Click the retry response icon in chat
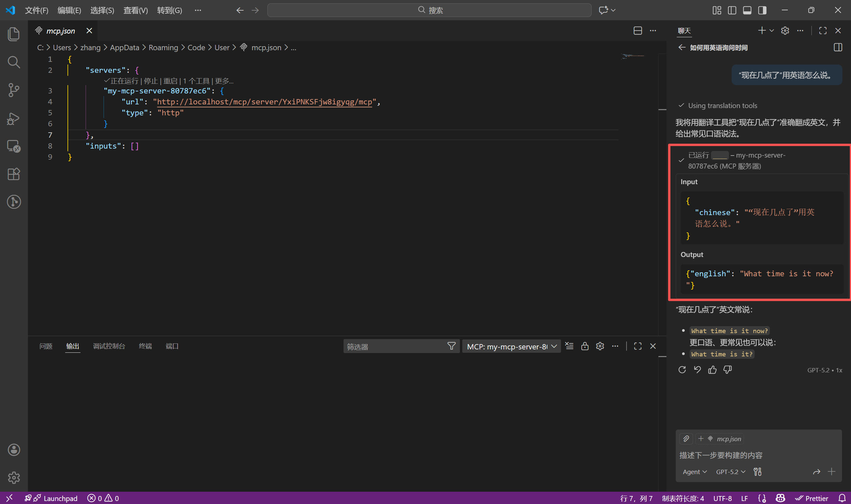Image resolution: width=851 pixels, height=504 pixels. 682,370
